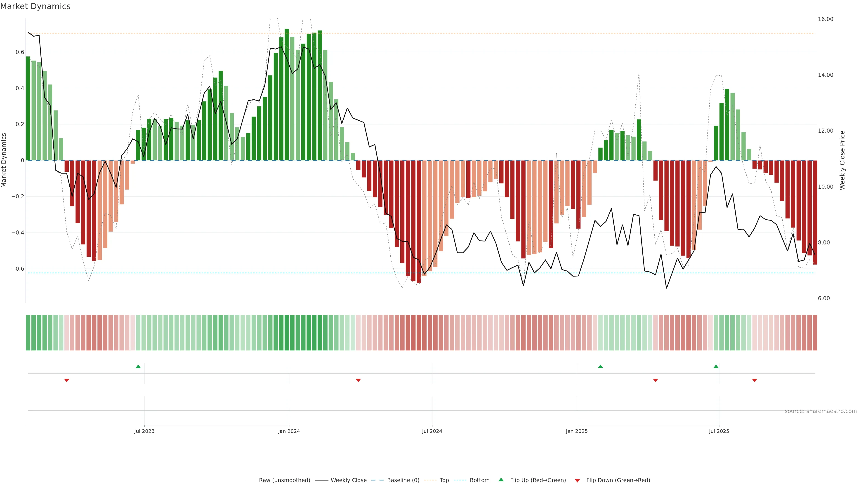The image size is (868, 488).
Task: Click the Bottom legend entry
Action: [x=479, y=480]
